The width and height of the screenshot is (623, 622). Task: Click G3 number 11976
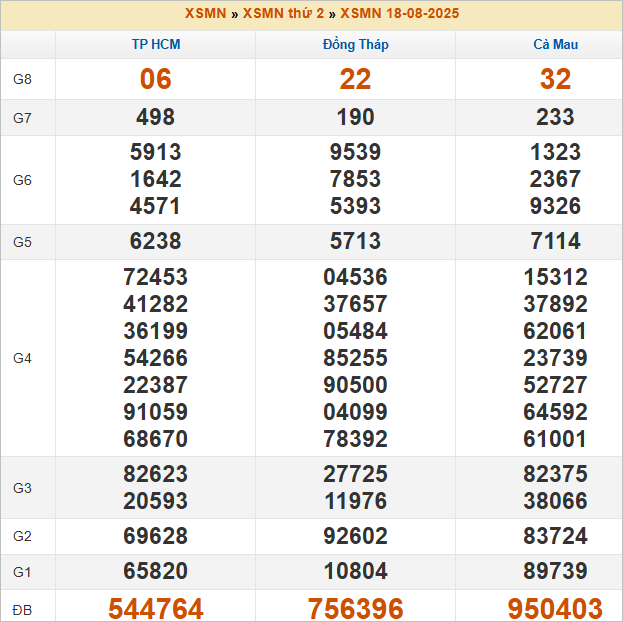(355, 501)
